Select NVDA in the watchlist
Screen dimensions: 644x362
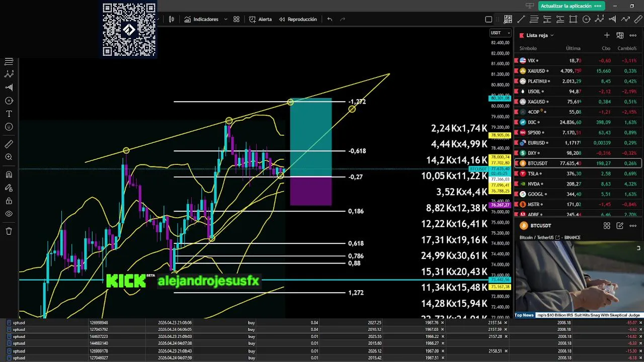pos(578,184)
